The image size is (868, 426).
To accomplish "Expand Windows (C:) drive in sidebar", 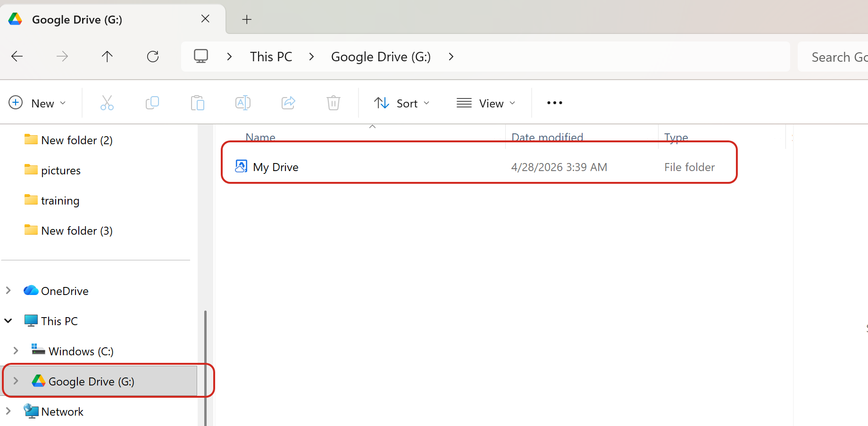I will (16, 351).
